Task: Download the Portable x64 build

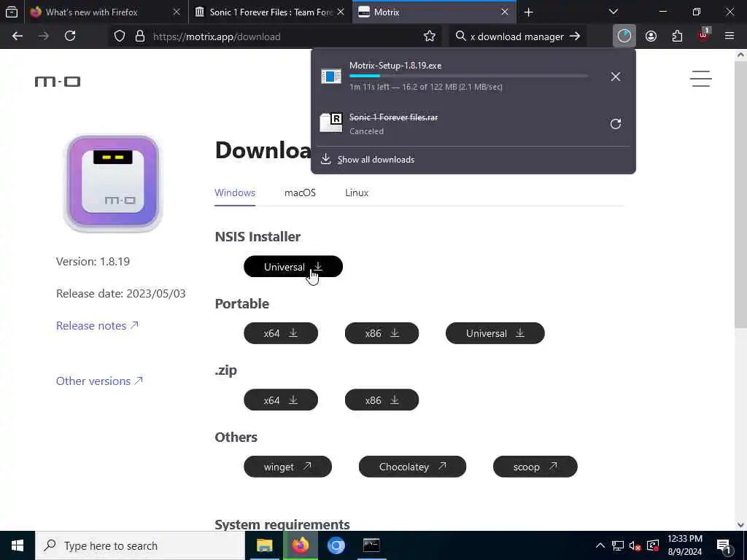Action: pos(281,333)
